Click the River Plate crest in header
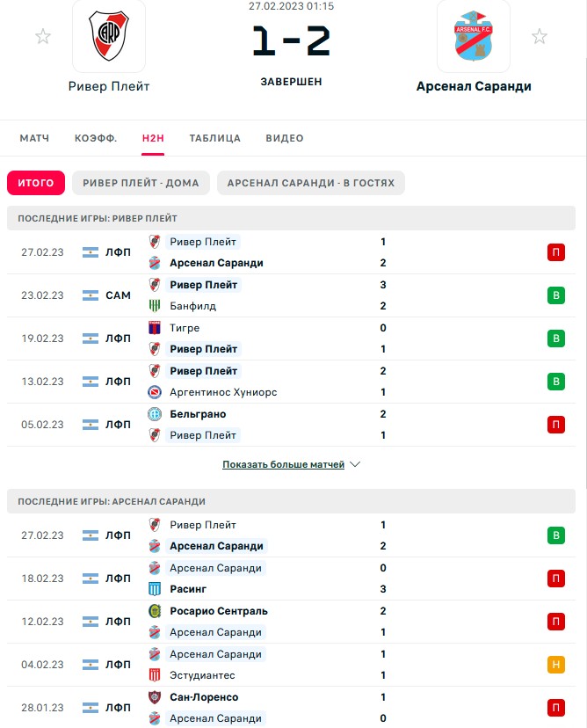Image resolution: width=587 pixels, height=728 pixels. pyautogui.click(x=109, y=36)
